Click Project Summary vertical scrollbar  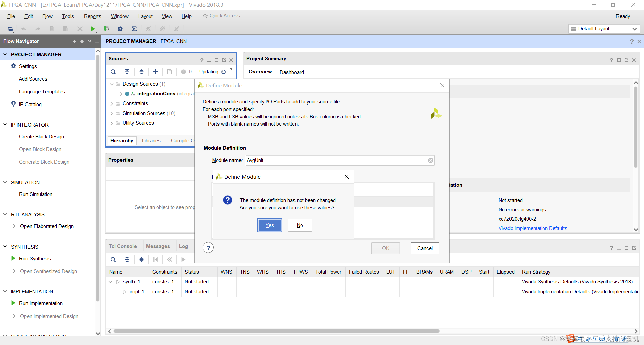(x=635, y=127)
